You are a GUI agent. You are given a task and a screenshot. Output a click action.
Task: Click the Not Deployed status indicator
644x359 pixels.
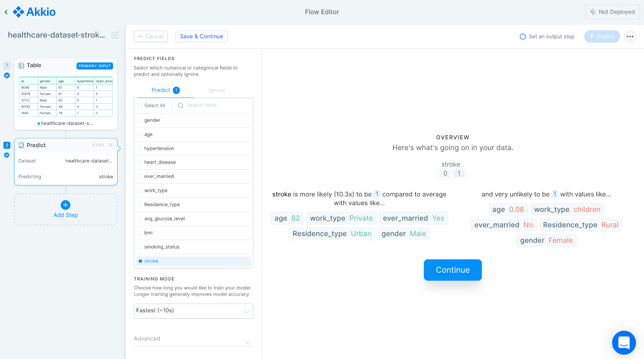pos(612,12)
